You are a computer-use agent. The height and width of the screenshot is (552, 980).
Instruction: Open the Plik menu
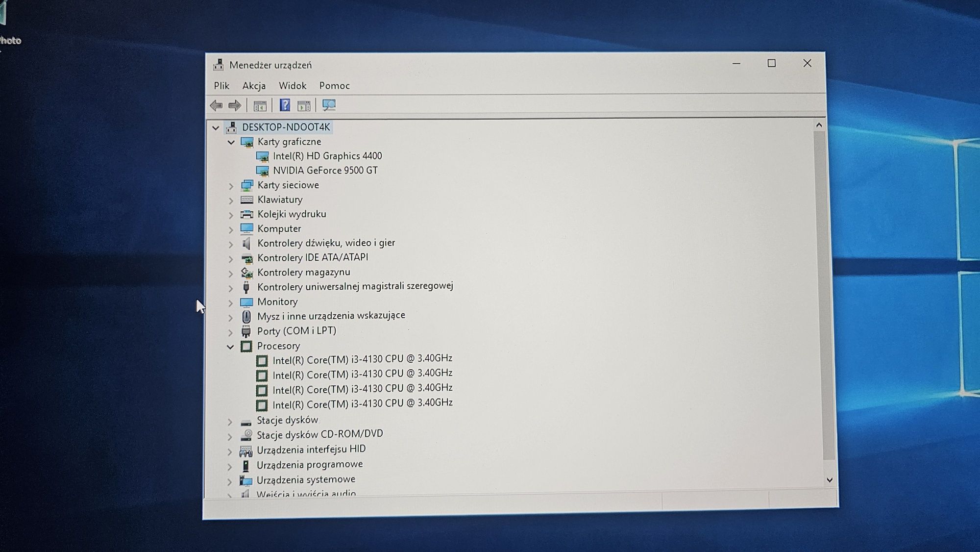221,86
